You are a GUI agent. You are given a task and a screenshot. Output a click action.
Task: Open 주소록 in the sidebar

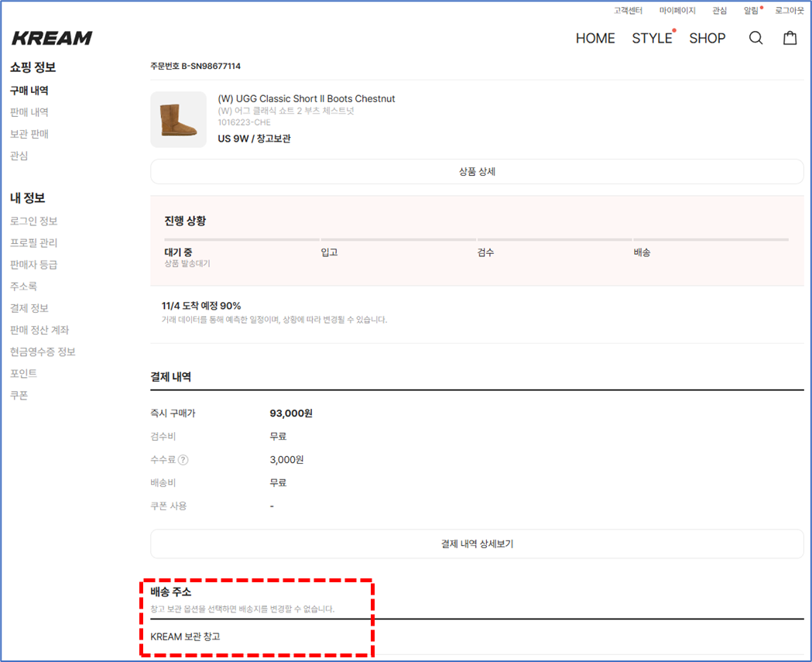23,286
